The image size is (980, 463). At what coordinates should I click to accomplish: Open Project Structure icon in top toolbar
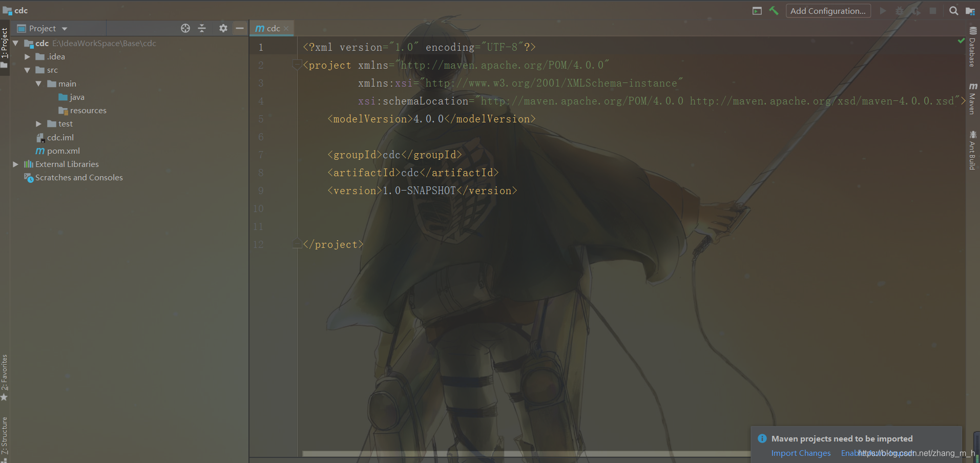[970, 11]
